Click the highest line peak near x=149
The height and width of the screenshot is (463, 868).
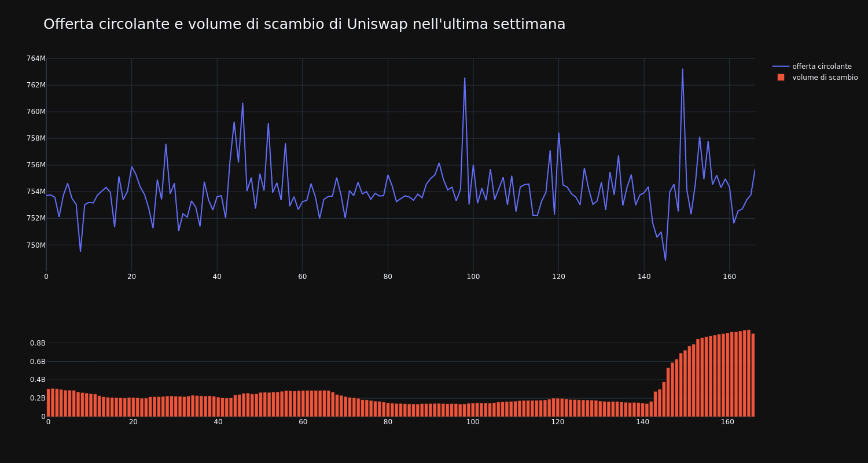pos(682,69)
